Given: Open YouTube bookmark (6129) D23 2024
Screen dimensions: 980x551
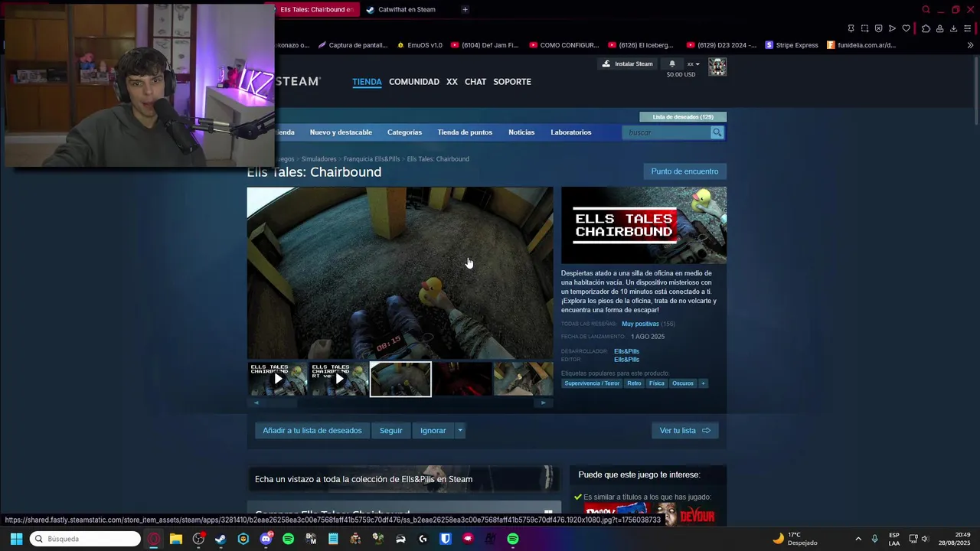Looking at the screenshot, I should click(722, 45).
